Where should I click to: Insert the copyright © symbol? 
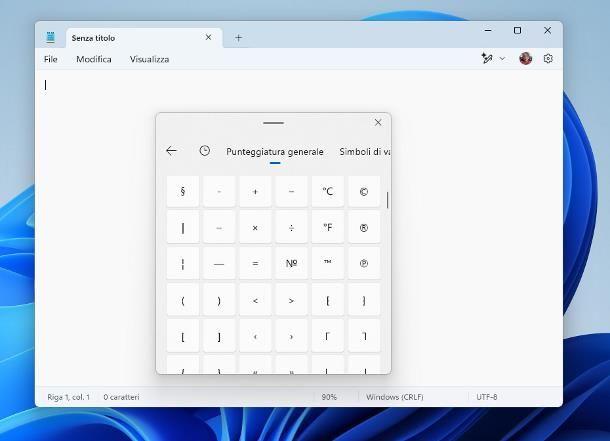(364, 191)
